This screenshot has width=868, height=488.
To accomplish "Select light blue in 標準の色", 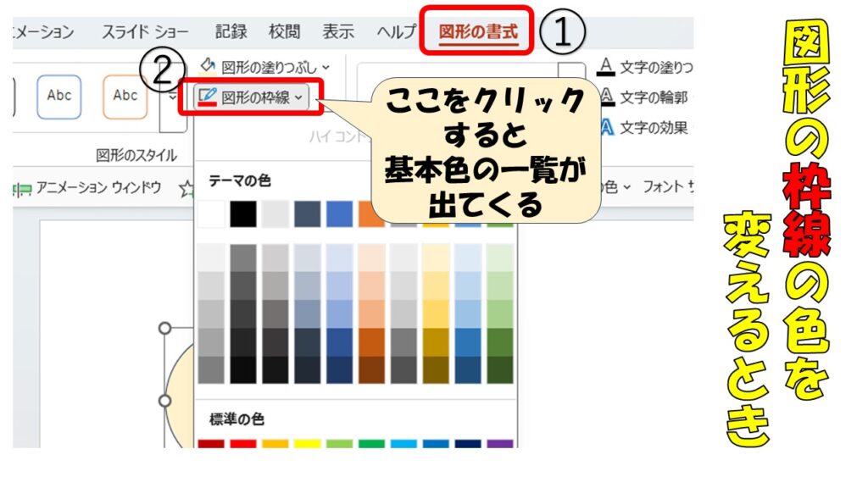I will 404,444.
